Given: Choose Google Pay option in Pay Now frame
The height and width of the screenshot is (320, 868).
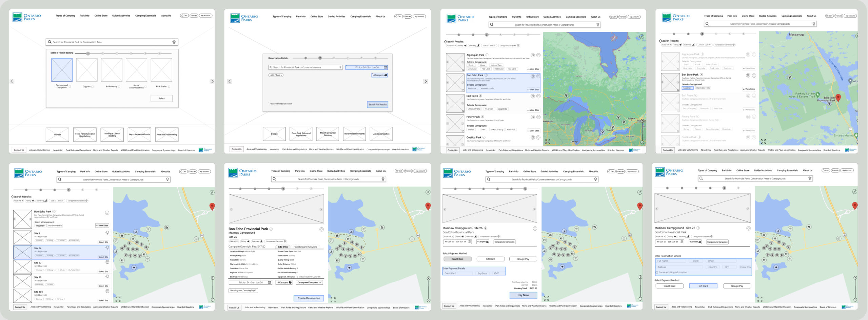Looking at the screenshot, I should 523,259.
